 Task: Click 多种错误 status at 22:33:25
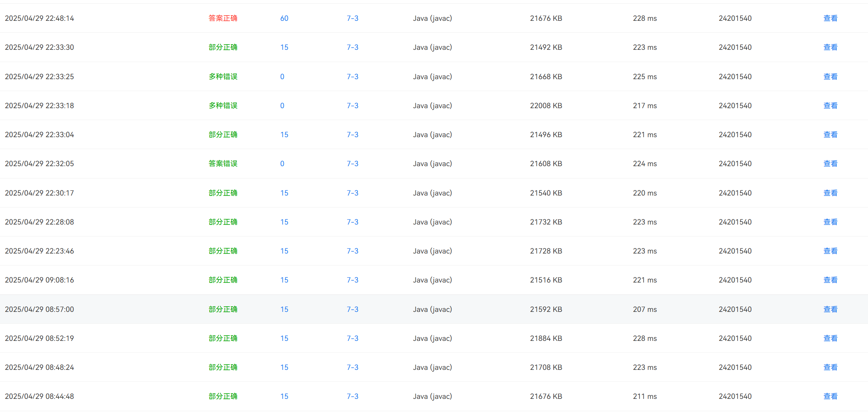223,77
